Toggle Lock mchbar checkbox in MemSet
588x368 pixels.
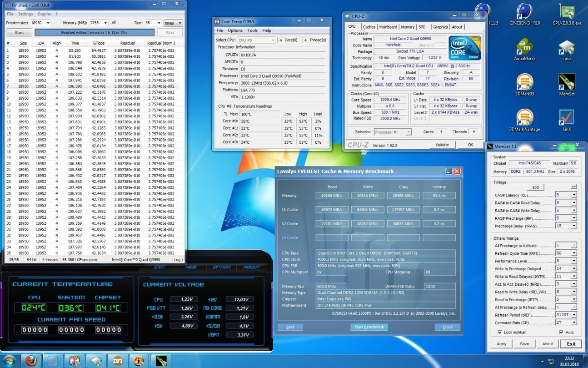(x=500, y=333)
